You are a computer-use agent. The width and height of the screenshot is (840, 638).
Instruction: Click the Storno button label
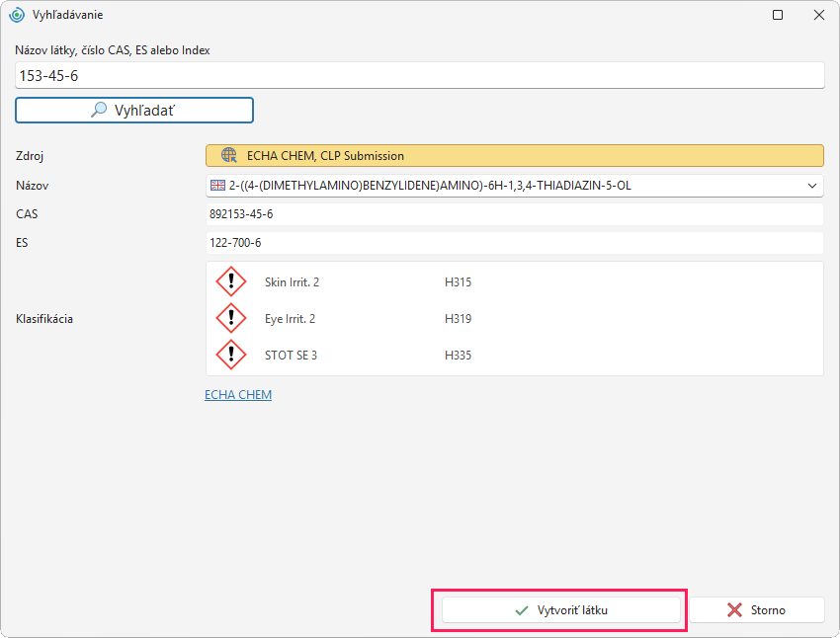[768, 610]
